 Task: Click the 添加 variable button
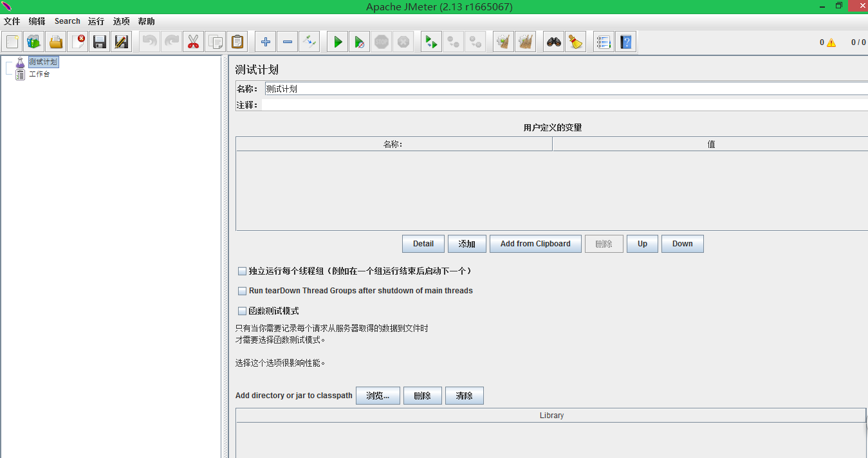(467, 244)
